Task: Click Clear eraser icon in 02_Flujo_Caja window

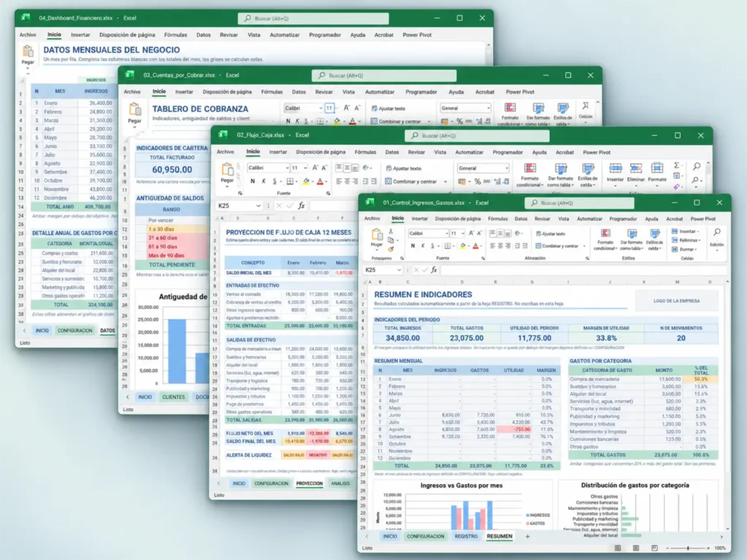Action: (x=676, y=187)
